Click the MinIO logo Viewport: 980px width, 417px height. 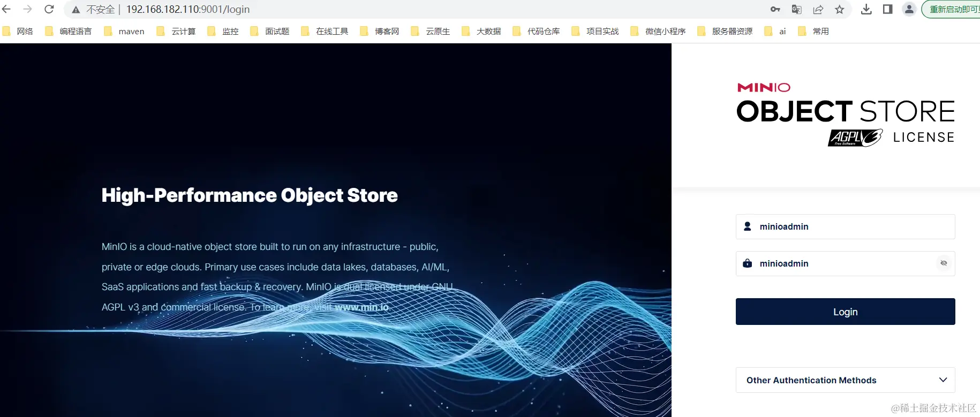764,87
